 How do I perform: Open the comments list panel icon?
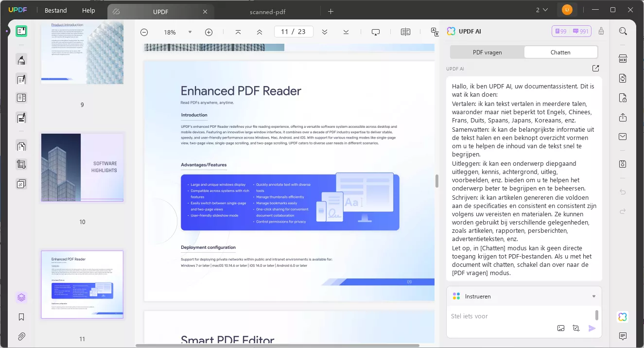click(x=623, y=336)
